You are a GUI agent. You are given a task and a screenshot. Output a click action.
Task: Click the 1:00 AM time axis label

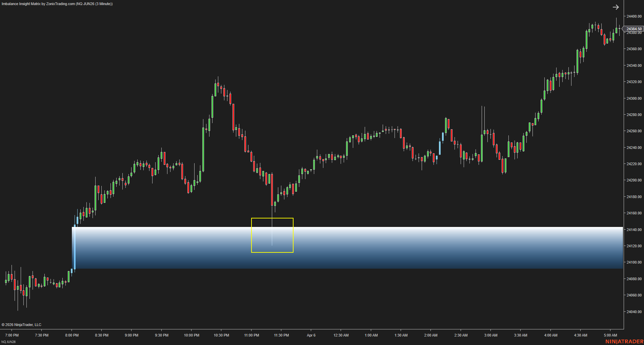tap(371, 335)
